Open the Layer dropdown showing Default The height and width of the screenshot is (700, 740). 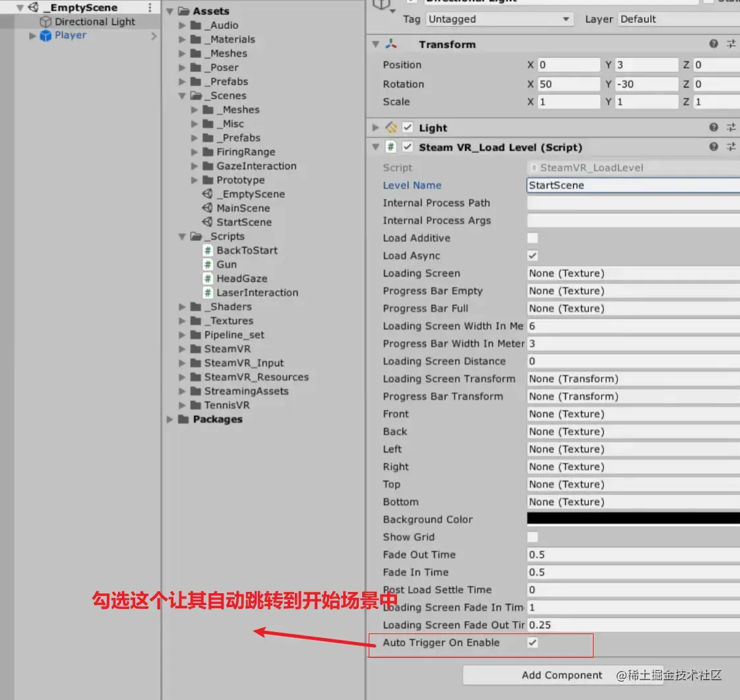click(679, 19)
